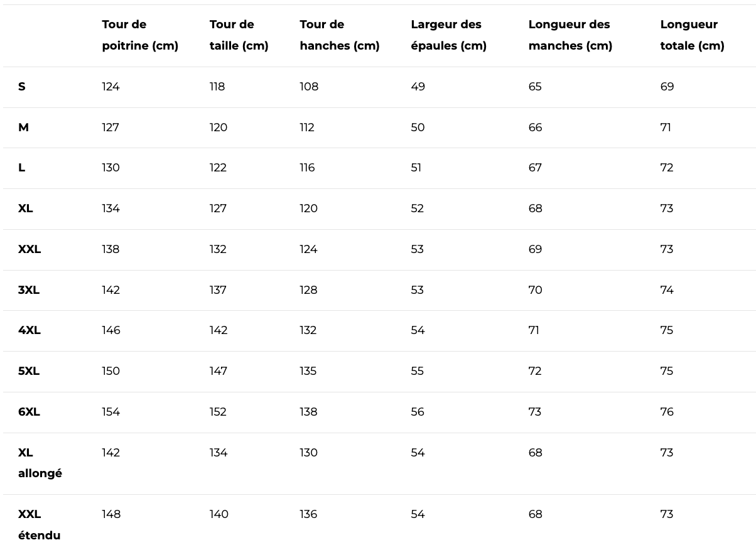756x545 pixels.
Task: Select the XXL size row label
Action: 30,249
